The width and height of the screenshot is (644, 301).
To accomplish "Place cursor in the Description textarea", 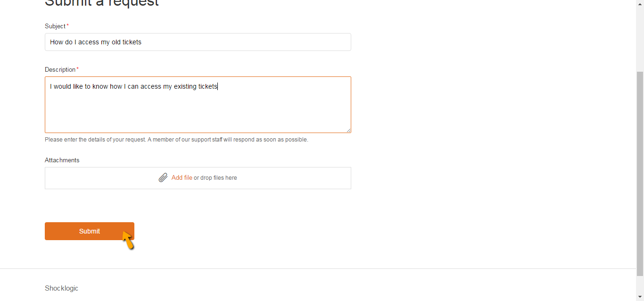I will click(198, 105).
